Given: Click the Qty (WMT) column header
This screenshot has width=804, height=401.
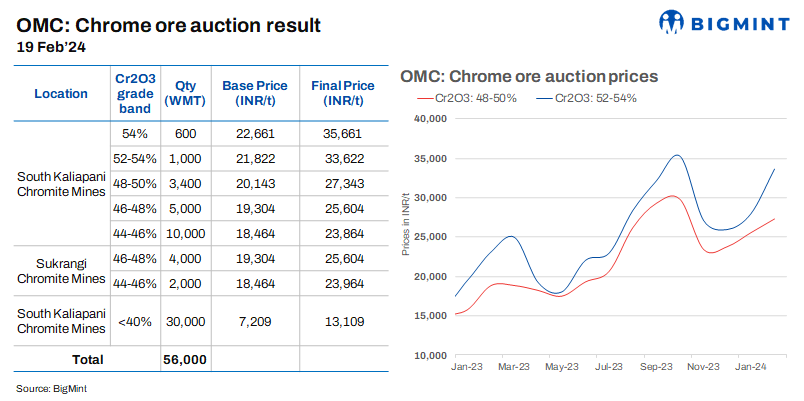Looking at the screenshot, I should [x=184, y=93].
